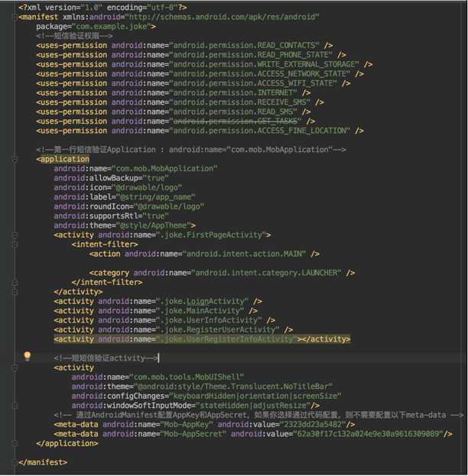
Task: Click the Mob-AppKey meta-data line
Action: click(204, 424)
